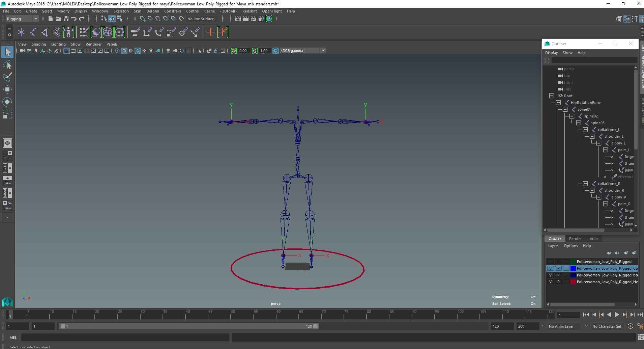Activate the Lasso Select tool
This screenshot has width=644, height=349.
point(7,64)
